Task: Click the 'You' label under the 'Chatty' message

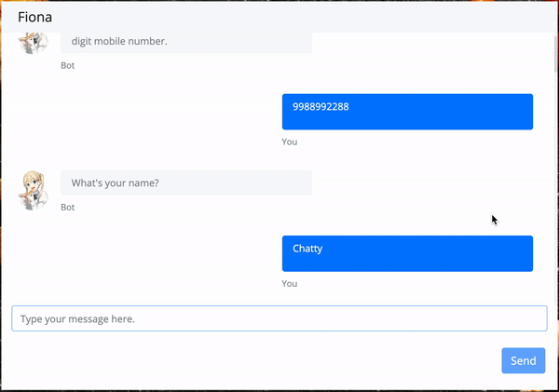Action: (290, 284)
